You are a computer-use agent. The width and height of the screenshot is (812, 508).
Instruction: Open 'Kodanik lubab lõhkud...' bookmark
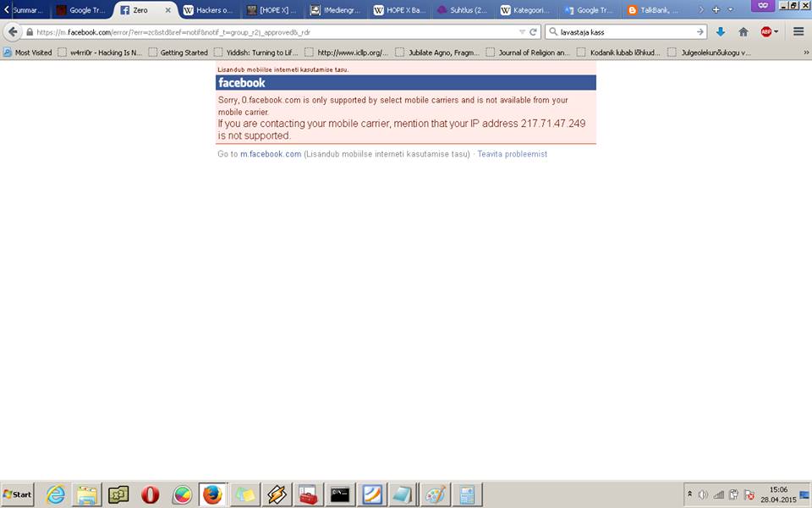(x=619, y=52)
